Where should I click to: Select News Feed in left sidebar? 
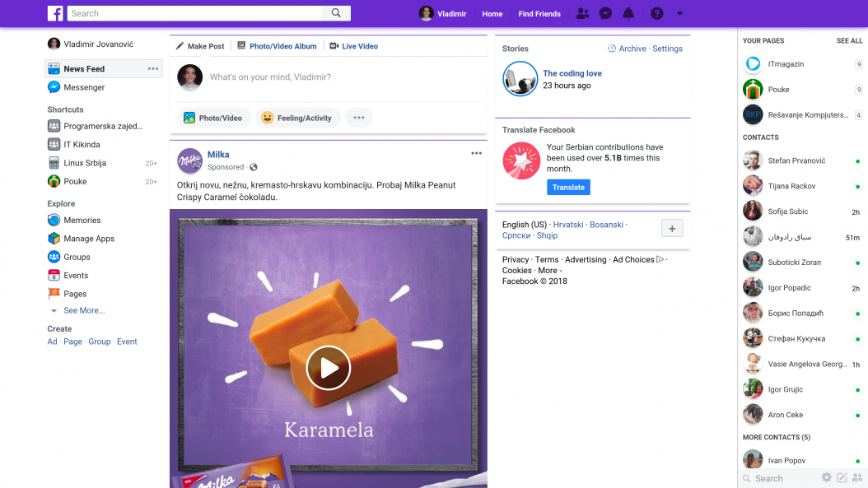coord(104,68)
